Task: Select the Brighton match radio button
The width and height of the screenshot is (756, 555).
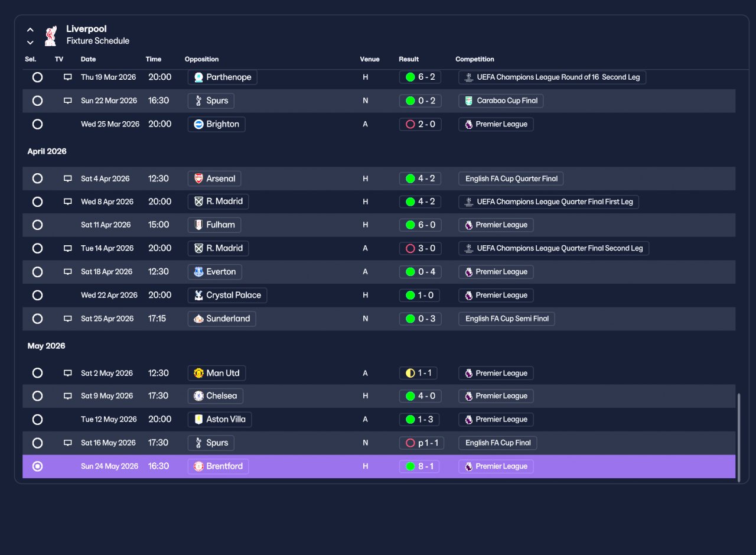Action: click(x=37, y=124)
